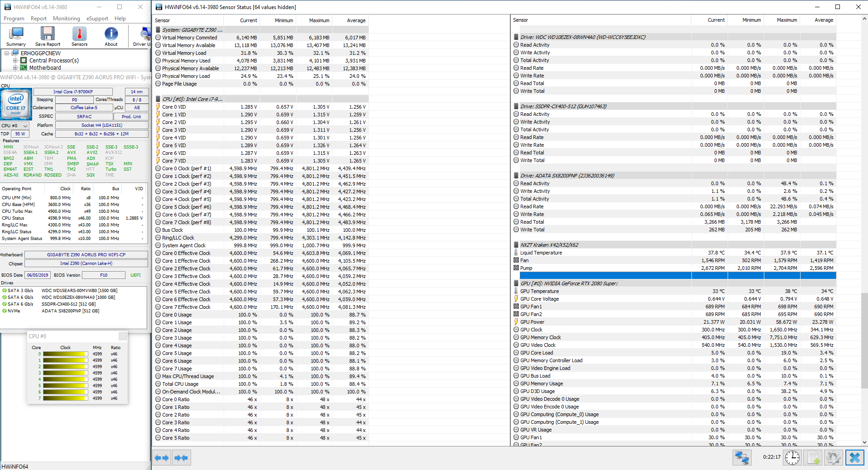Click the expand columns arrows button
This screenshot has width=868, height=470.
162,458
